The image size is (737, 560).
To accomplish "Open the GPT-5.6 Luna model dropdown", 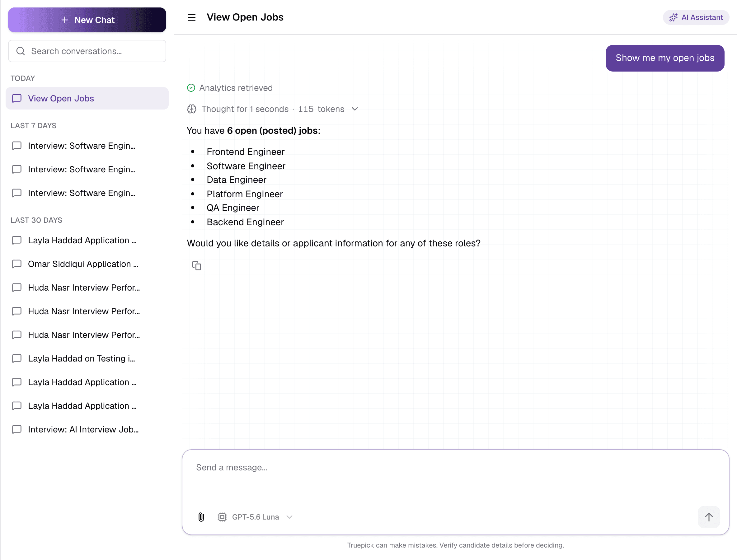I will click(x=255, y=517).
